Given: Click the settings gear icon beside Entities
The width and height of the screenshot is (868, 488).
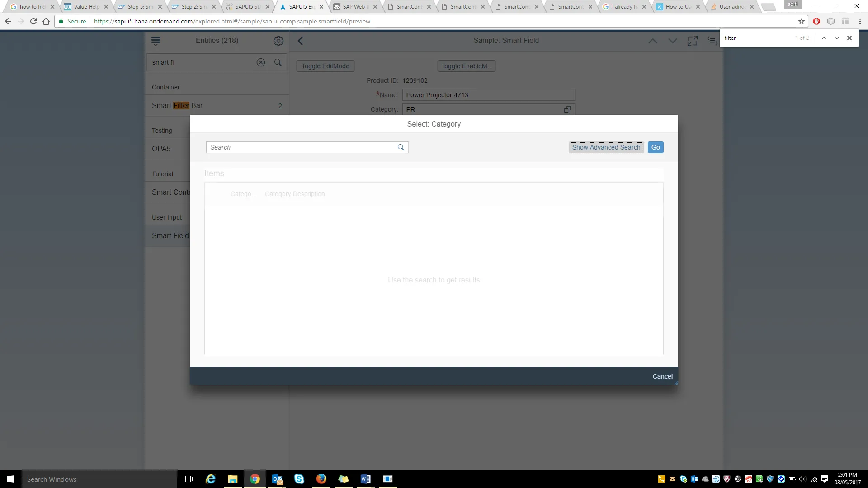Looking at the screenshot, I should [278, 41].
